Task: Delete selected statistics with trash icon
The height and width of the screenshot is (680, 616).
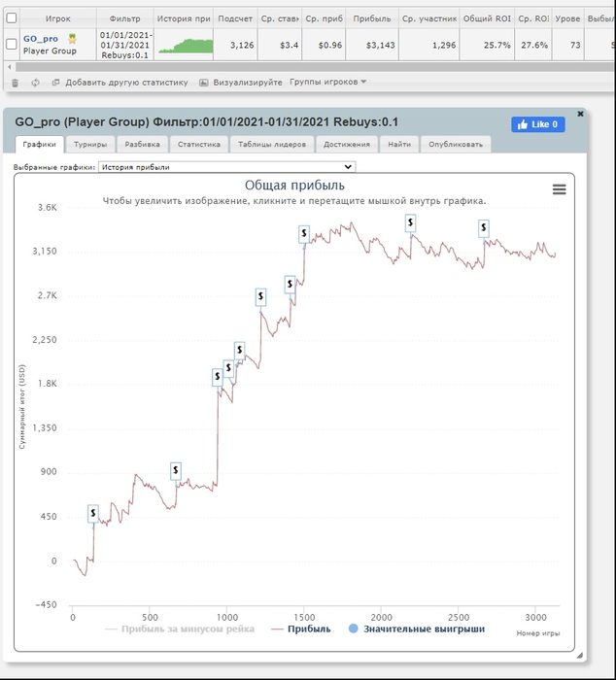Action: pyautogui.click(x=15, y=83)
